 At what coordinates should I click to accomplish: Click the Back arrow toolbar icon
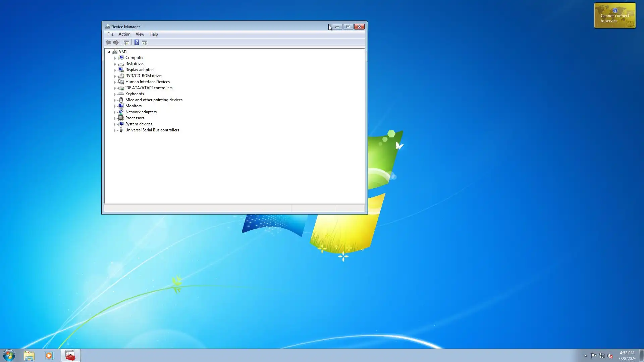(x=108, y=43)
